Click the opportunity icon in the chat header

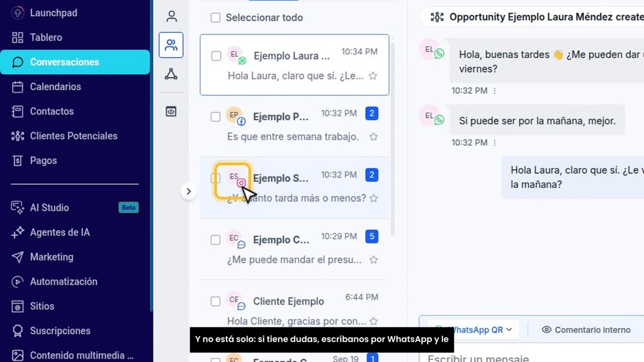pyautogui.click(x=437, y=17)
